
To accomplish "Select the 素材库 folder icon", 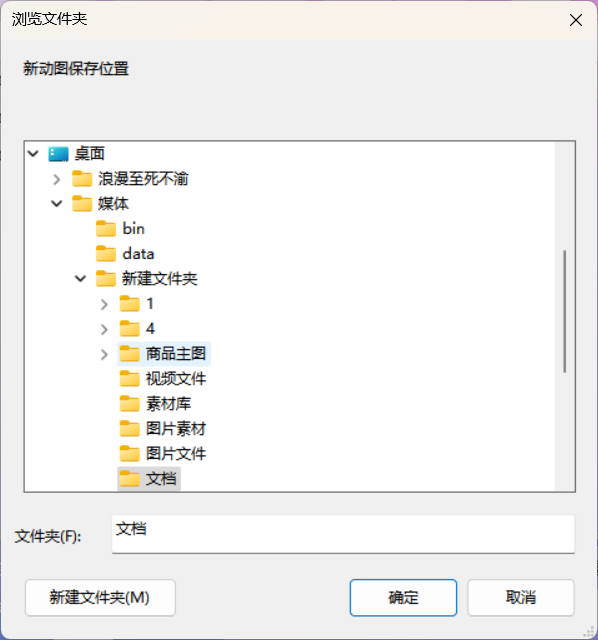I will 129,404.
